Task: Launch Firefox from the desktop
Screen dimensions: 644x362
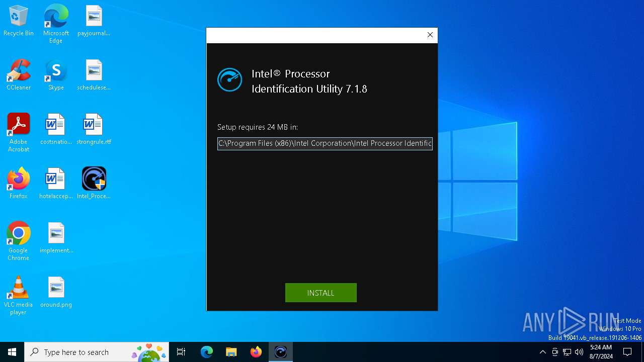Action: 19,184
